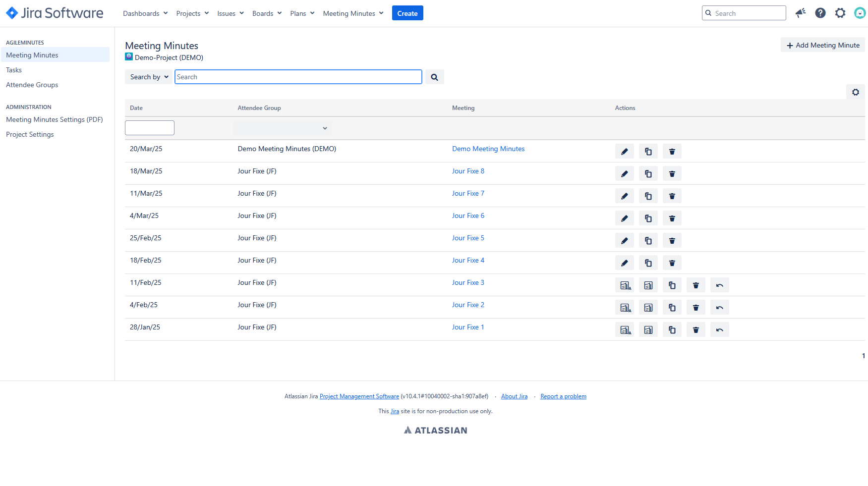Copy the Jour Fixe 5 meeting
The width and height of the screenshot is (868, 486).
(648, 241)
